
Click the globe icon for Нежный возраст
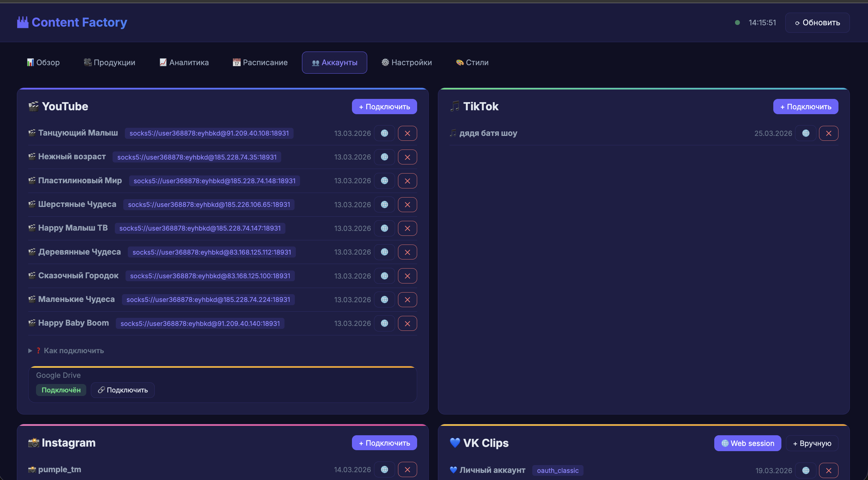(x=384, y=157)
